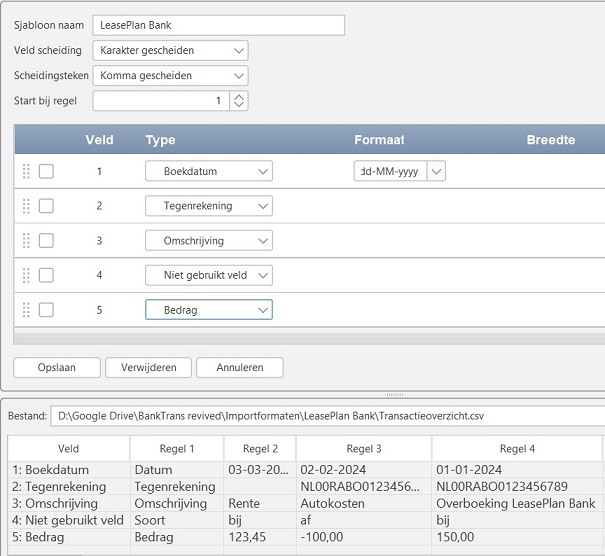Tick the checkbox for field 1
Screen dimensions: 605x556
click(x=46, y=172)
